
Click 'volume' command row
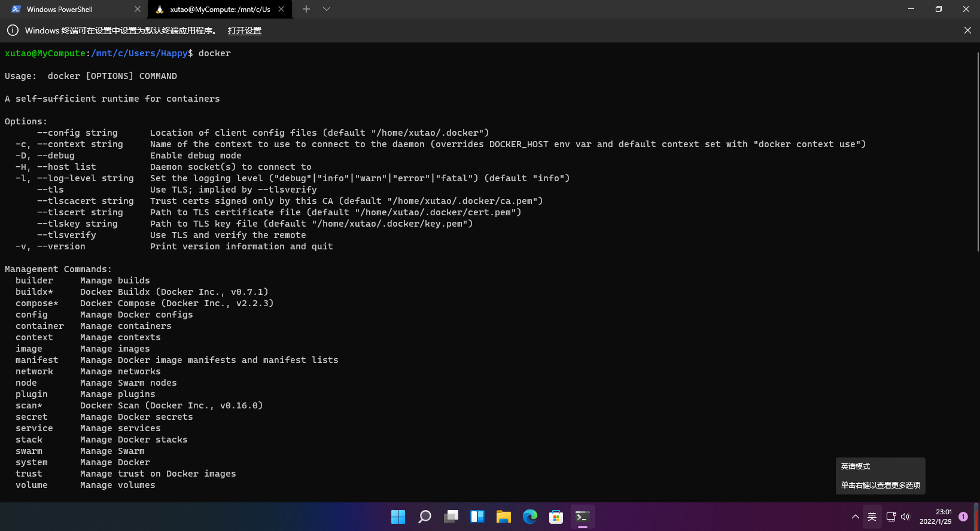coord(86,485)
